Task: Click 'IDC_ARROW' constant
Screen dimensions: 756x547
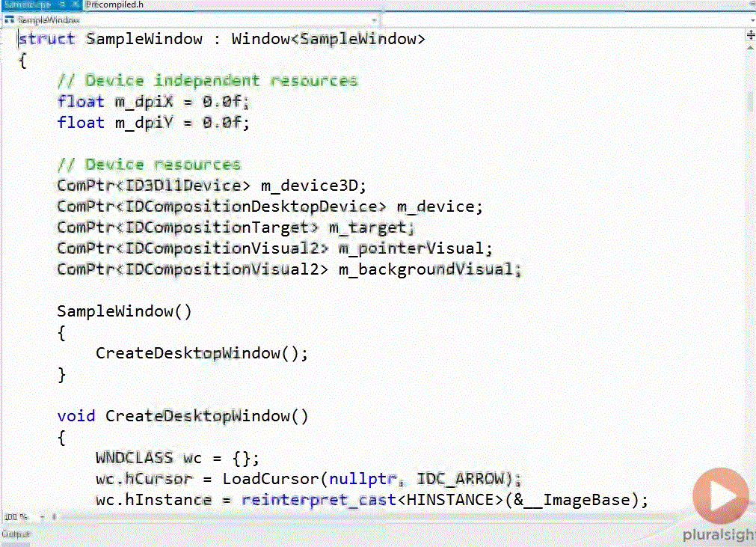Action: [x=459, y=478]
